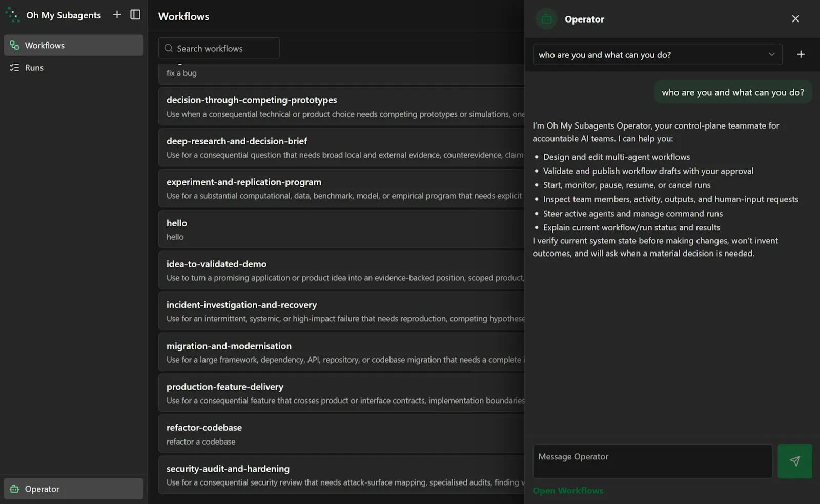820x504 pixels.
Task: Click the Operator avatar in the panel header
Action: pyautogui.click(x=546, y=19)
